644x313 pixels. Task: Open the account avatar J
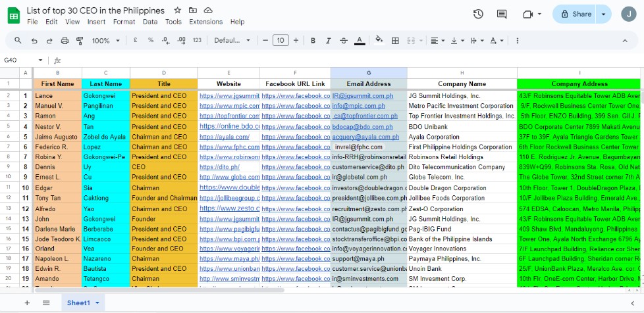(628, 14)
